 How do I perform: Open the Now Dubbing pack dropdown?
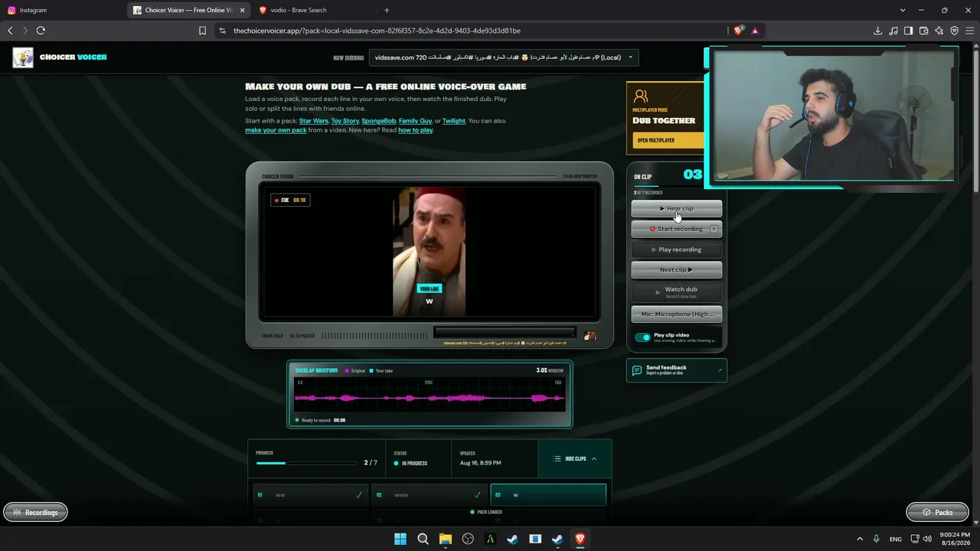coord(504,57)
